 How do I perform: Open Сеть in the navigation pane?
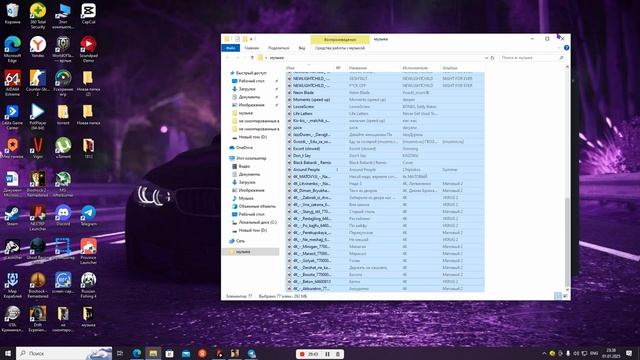click(240, 241)
